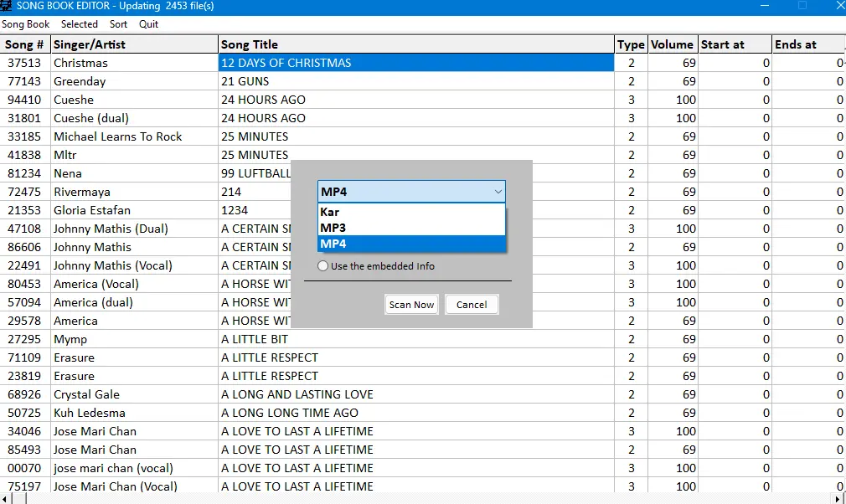Select A LITTLE BIT song title
Image resolution: width=846 pixels, height=504 pixels.
pos(416,339)
